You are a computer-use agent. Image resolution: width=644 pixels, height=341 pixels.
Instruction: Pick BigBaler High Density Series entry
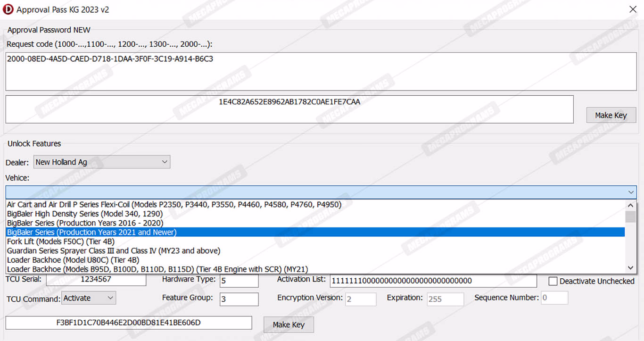[85, 214]
